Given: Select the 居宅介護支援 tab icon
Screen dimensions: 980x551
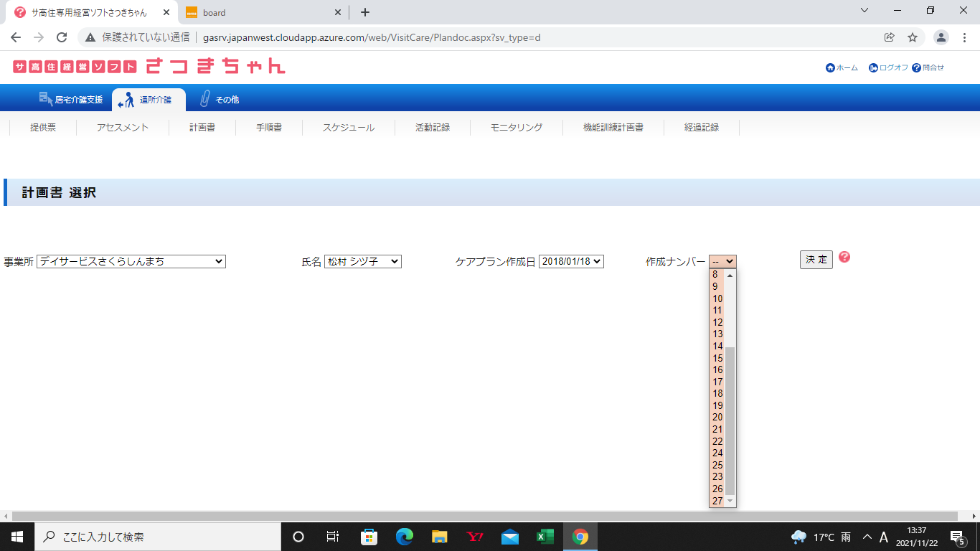Looking at the screenshot, I should 47,98.
